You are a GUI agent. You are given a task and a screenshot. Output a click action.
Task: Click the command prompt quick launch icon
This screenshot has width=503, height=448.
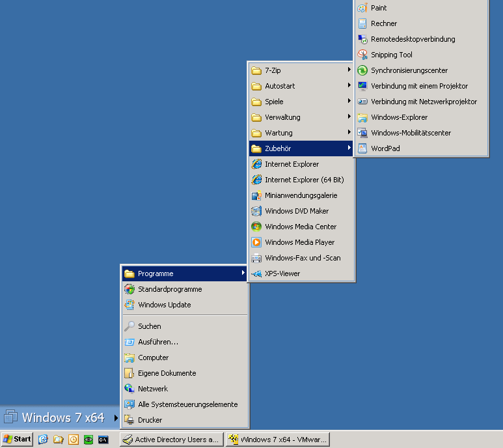point(103,440)
